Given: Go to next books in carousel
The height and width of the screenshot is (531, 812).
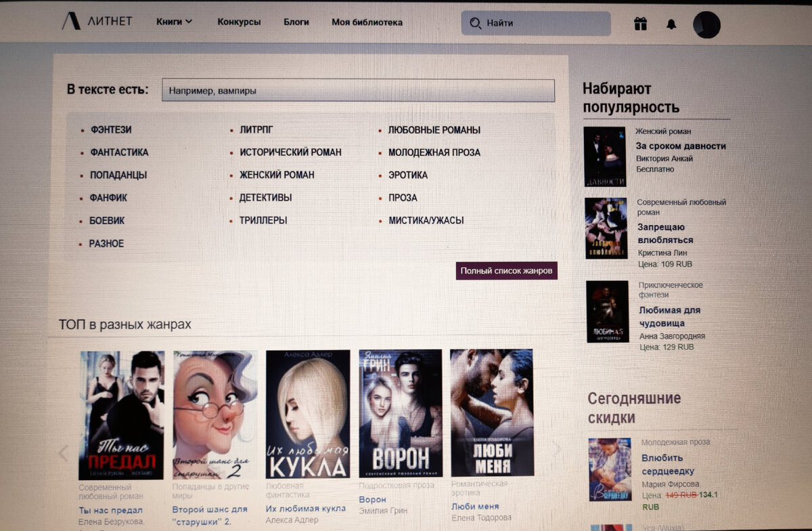Looking at the screenshot, I should [557, 448].
